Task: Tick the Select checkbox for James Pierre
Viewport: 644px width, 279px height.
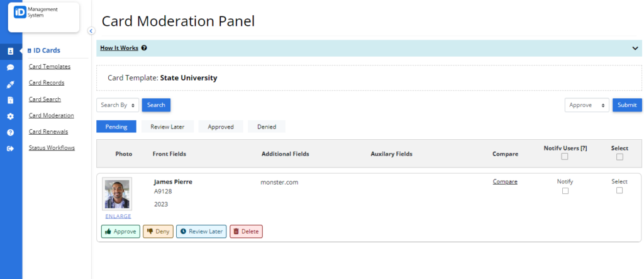Action: click(x=619, y=190)
